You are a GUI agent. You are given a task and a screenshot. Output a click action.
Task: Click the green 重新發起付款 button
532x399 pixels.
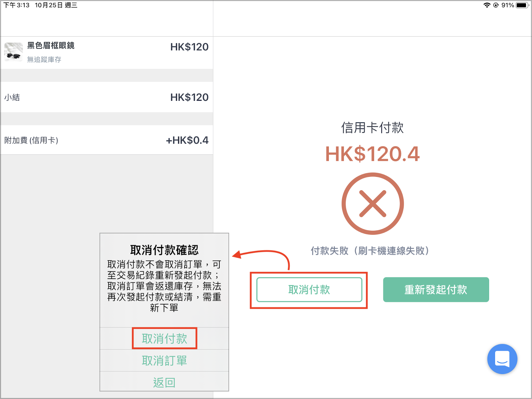[x=436, y=290]
